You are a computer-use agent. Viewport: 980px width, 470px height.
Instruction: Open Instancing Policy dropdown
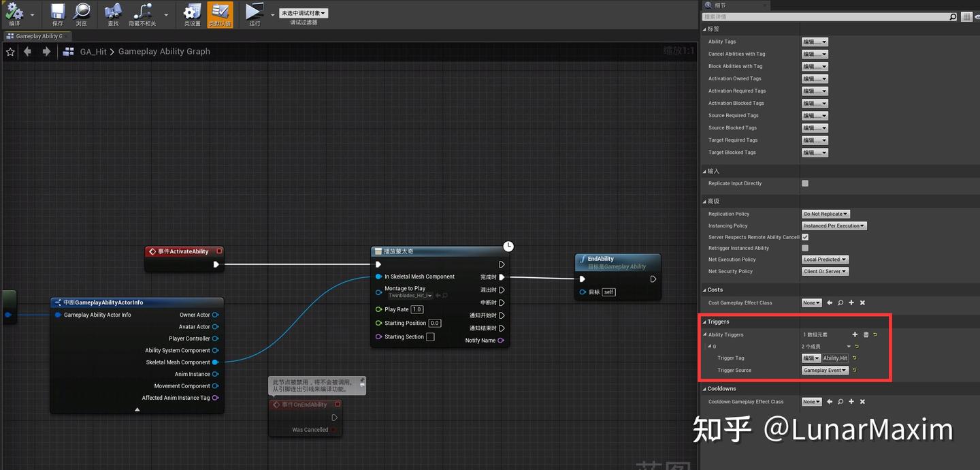834,225
